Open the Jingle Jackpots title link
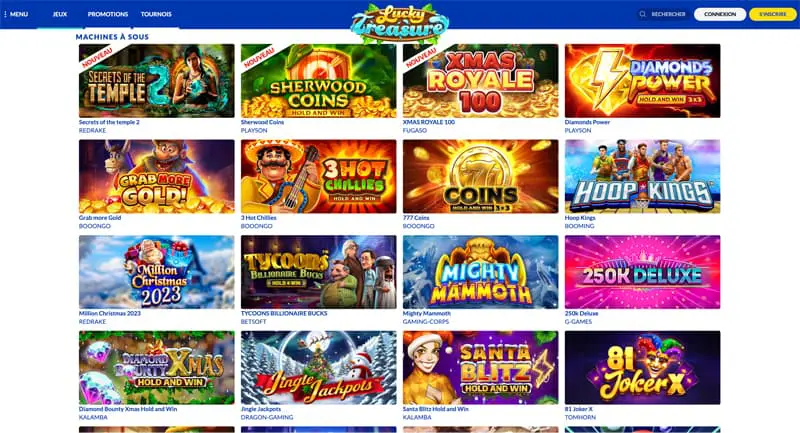The width and height of the screenshot is (800, 433). [261, 409]
